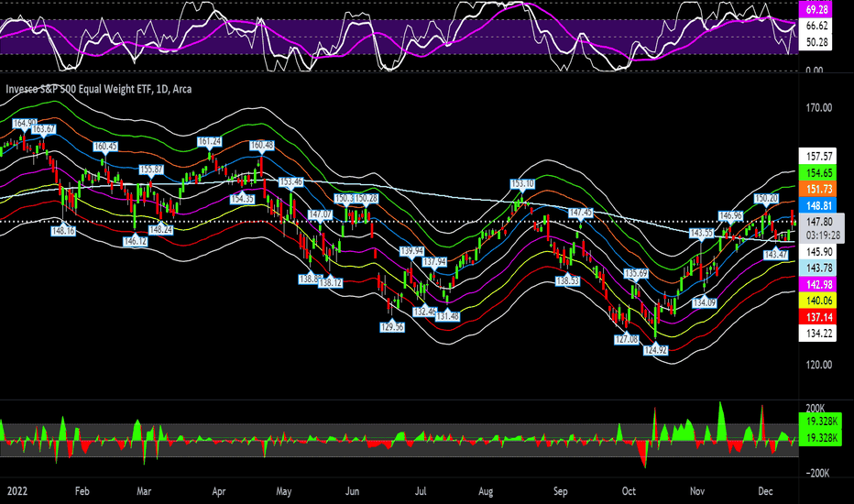Select the 164.90 pivot high label
The image size is (854, 504).
(25, 124)
